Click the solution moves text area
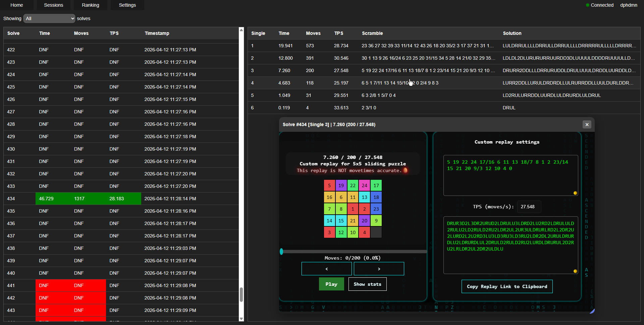This screenshot has height=325, width=644. coord(511,245)
